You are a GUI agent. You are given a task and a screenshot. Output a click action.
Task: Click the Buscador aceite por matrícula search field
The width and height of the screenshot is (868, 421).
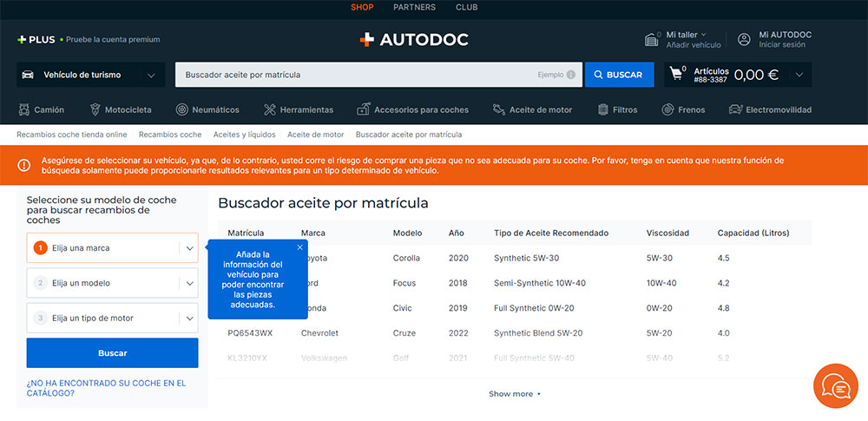pyautogui.click(x=356, y=75)
